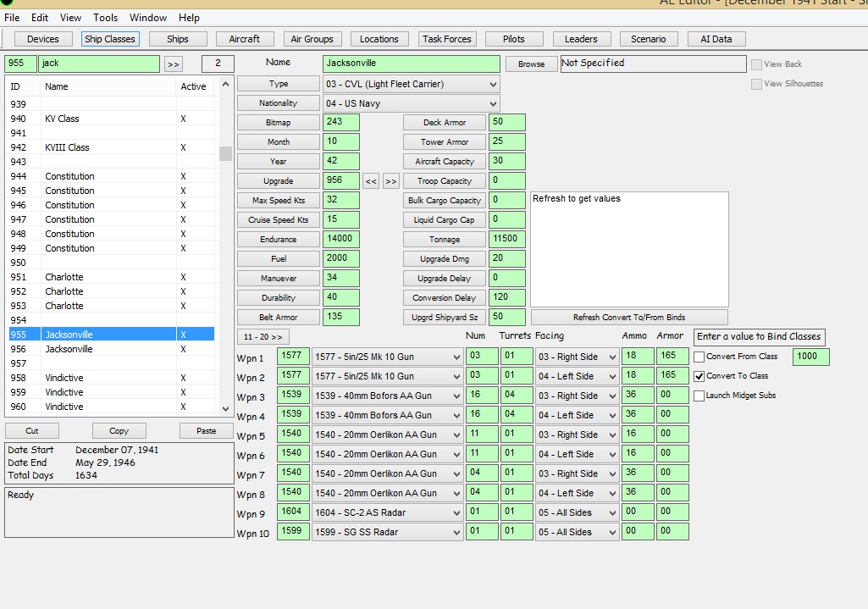Screen dimensions: 868x609
Task: Toggle View Silhouettes checkbox
Action: coord(756,84)
